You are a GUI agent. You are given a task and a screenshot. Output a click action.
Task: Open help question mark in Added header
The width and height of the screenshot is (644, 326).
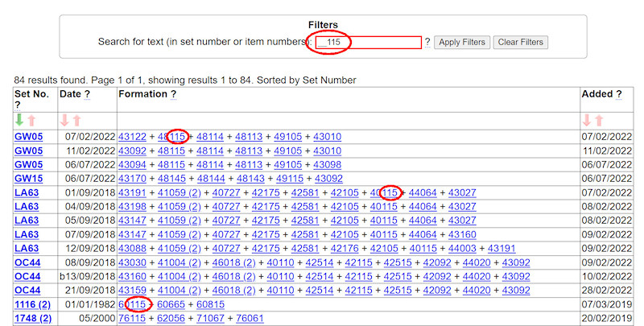618,94
